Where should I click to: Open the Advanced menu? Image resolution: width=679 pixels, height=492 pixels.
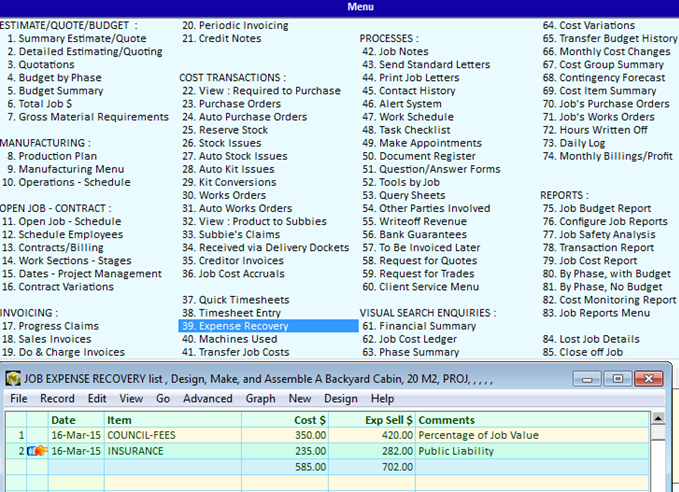point(207,398)
